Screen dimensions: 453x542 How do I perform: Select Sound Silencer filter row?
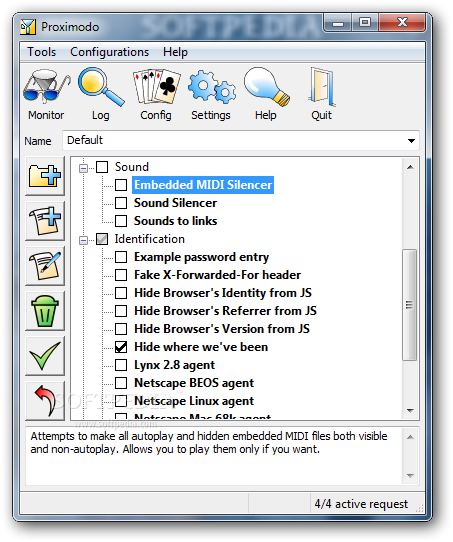click(175, 203)
